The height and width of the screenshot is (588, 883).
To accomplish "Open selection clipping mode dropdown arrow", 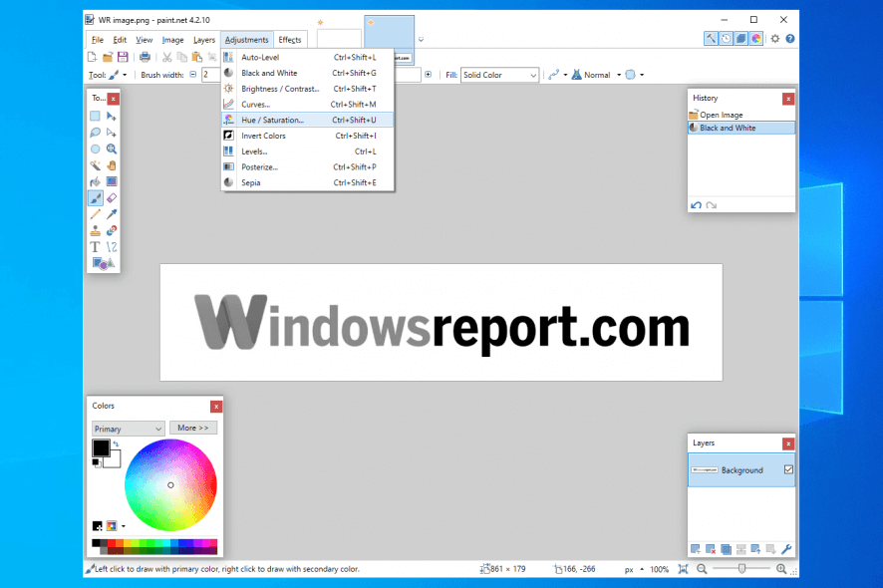I will (642, 75).
